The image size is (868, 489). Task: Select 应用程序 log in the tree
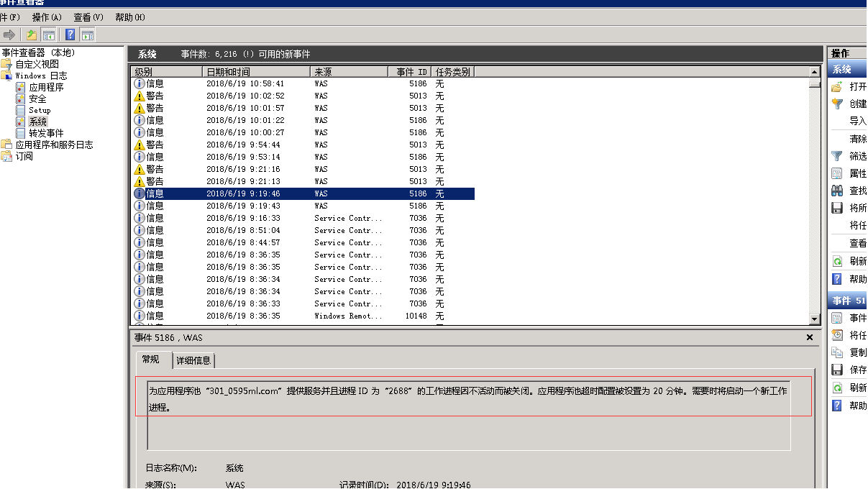pos(46,87)
